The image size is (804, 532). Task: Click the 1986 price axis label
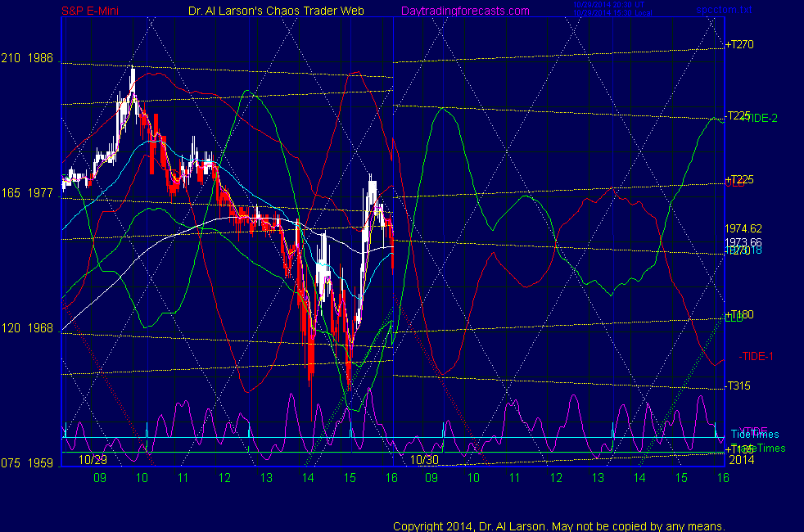40,59
